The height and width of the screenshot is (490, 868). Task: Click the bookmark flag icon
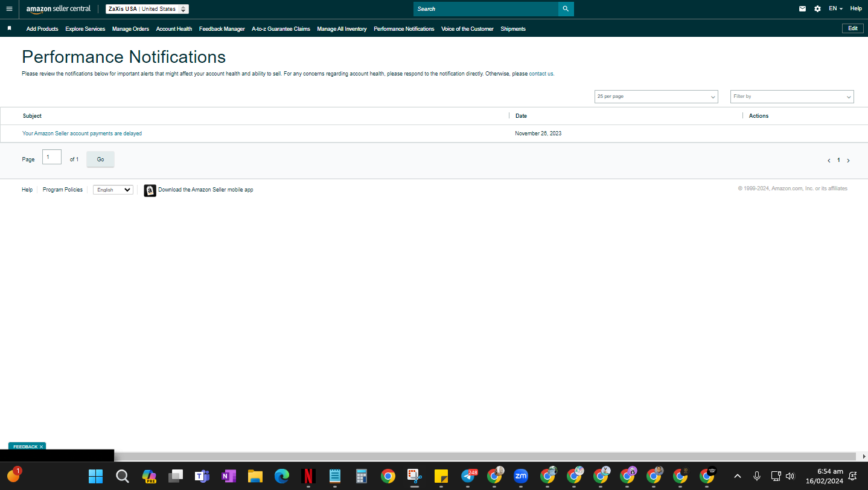(9, 28)
